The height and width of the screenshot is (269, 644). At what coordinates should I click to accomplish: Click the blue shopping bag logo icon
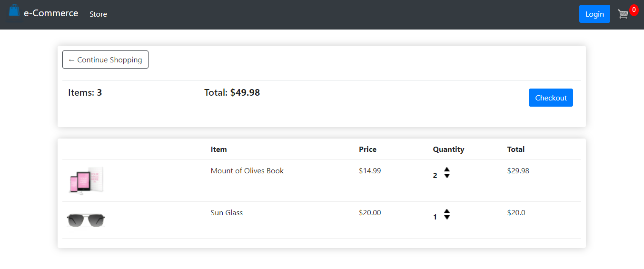point(14,12)
